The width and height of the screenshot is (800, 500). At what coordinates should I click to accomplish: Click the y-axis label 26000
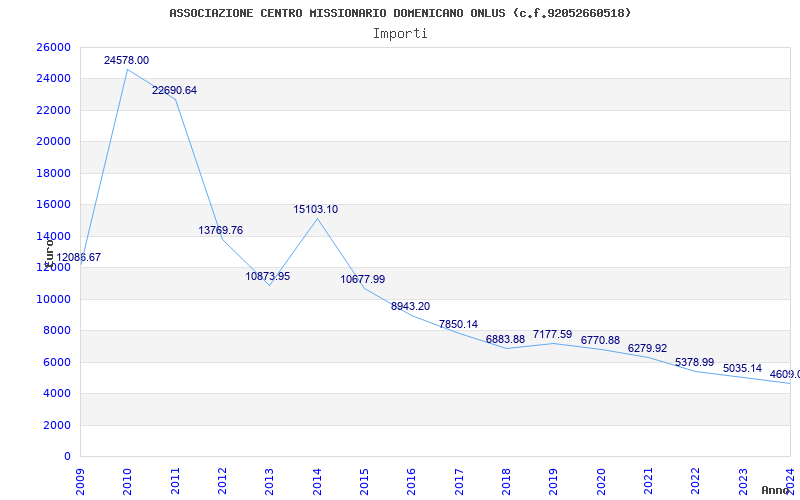[53, 47]
